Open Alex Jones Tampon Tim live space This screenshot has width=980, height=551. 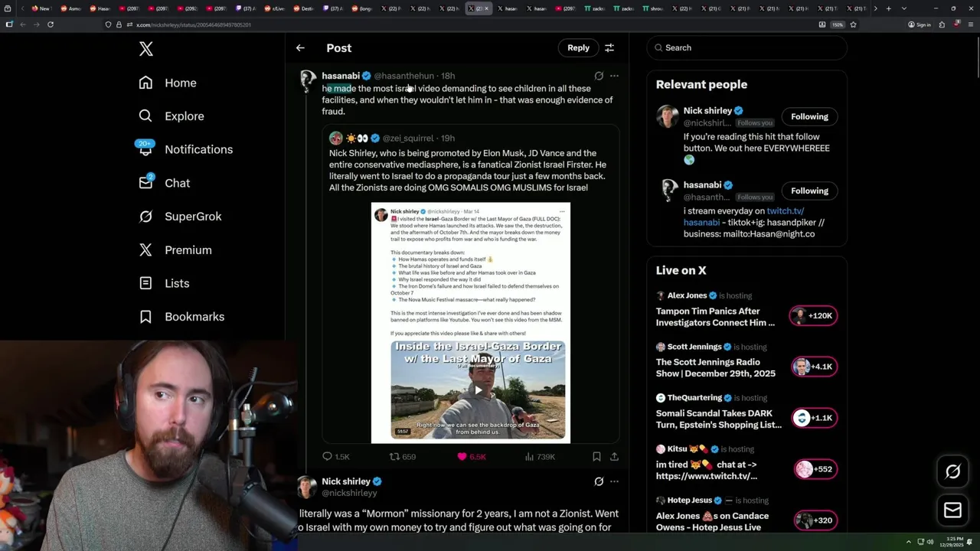click(x=715, y=317)
